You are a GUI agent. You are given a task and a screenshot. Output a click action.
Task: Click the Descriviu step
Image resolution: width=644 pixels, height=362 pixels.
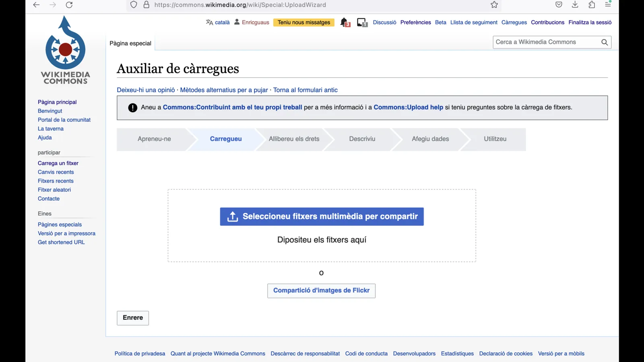click(362, 139)
